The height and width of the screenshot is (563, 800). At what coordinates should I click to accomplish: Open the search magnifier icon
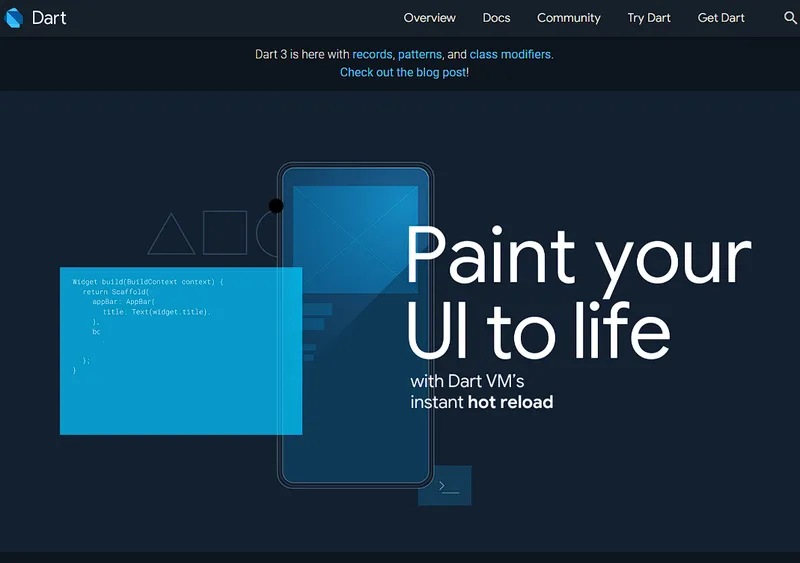(x=790, y=18)
